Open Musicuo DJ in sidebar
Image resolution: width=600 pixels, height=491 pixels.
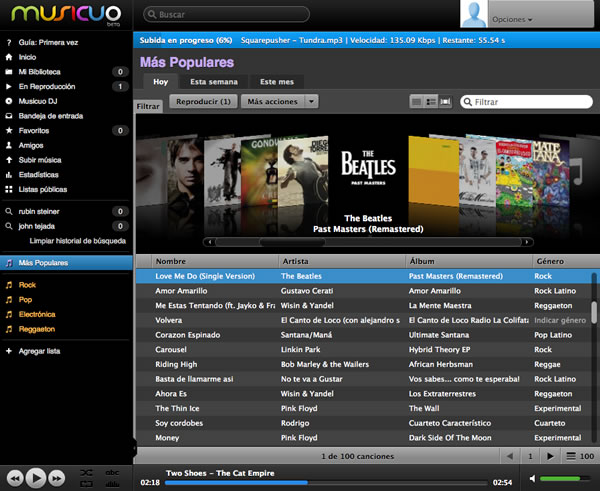point(38,101)
